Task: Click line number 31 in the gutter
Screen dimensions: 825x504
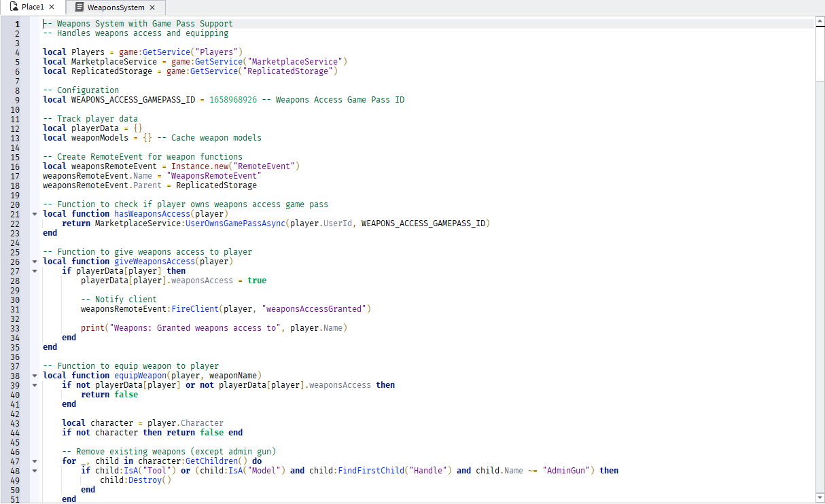Action: click(x=15, y=309)
